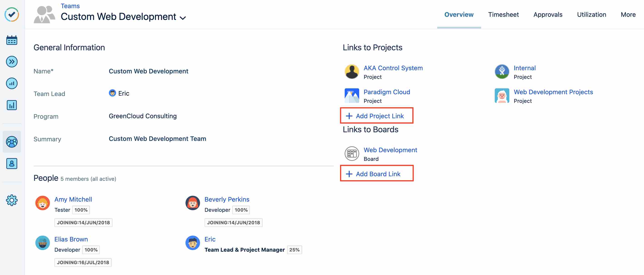Open the individual resource icon in sidebar
Screen dimensions: 644x275
click(x=12, y=164)
